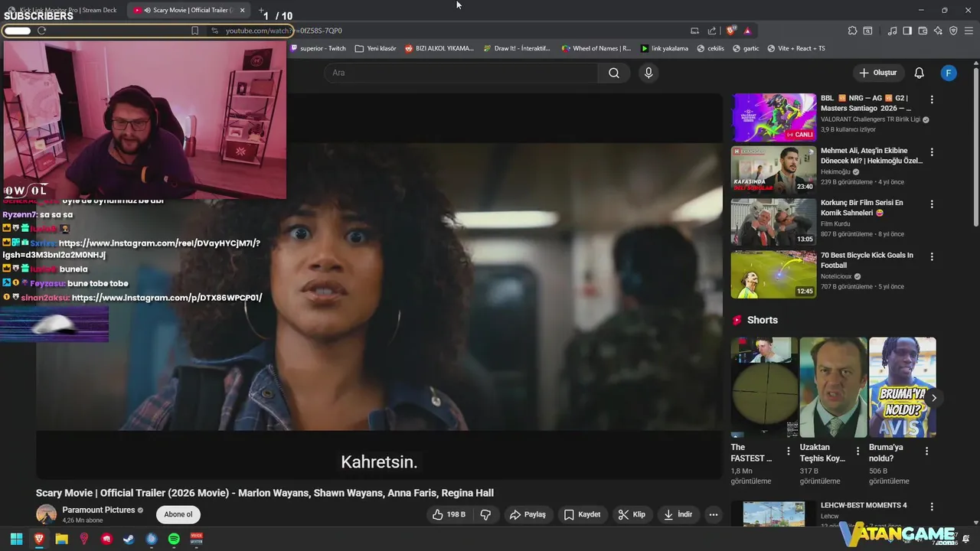The width and height of the screenshot is (980, 551).
Task: Open the Wheel of Names bookmark
Action: pyautogui.click(x=596, y=48)
